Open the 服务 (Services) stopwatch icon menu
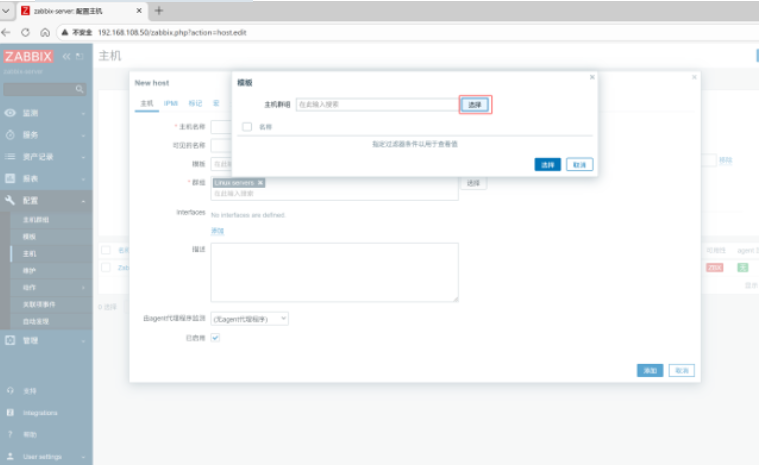 (x=10, y=135)
